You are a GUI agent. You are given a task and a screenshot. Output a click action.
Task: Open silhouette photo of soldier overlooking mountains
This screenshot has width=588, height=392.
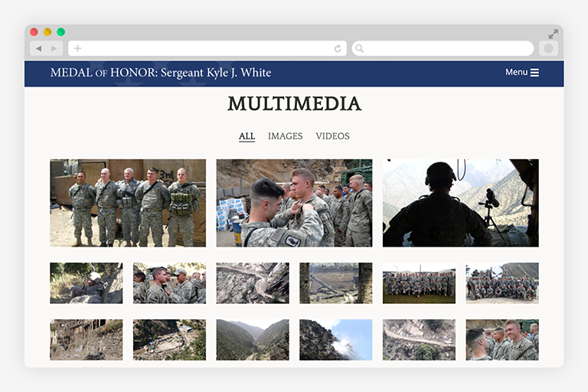(x=460, y=203)
